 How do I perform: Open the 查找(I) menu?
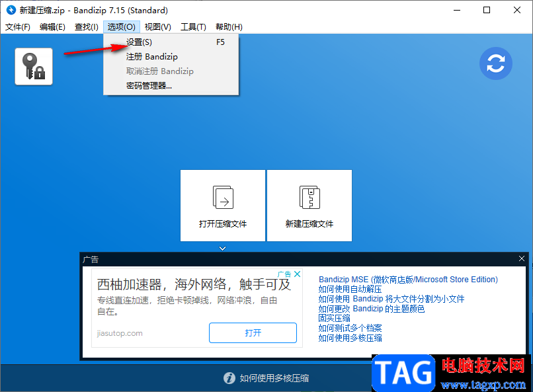(87, 27)
